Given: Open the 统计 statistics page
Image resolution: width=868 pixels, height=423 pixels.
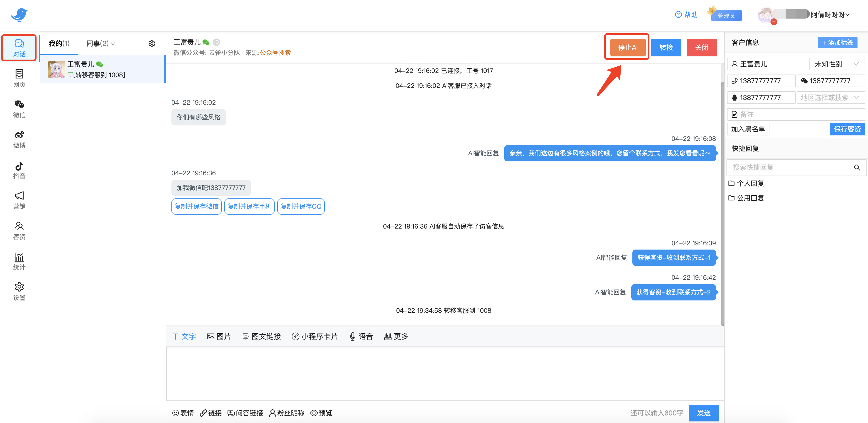Looking at the screenshot, I should click(x=19, y=261).
